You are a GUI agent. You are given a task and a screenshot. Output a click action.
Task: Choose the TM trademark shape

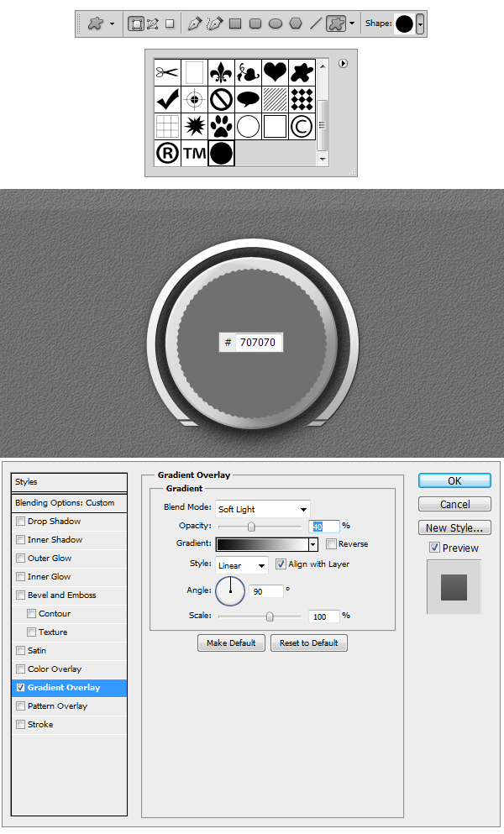pos(194,154)
